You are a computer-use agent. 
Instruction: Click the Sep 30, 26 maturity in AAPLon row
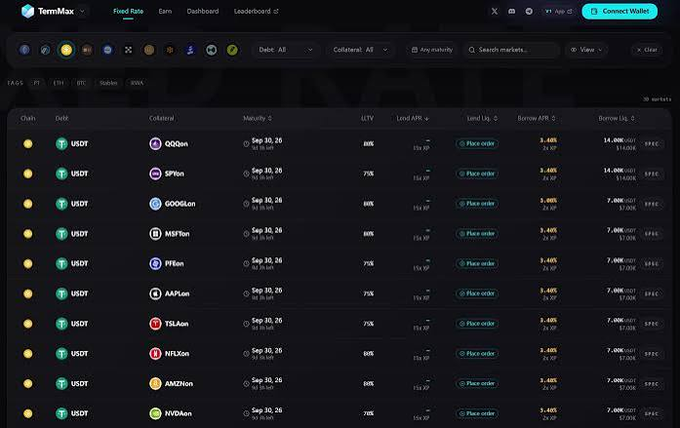click(x=267, y=291)
